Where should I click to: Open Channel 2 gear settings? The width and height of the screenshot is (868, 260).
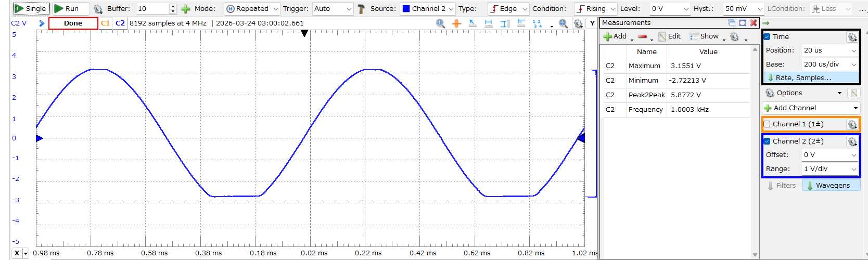[852, 141]
